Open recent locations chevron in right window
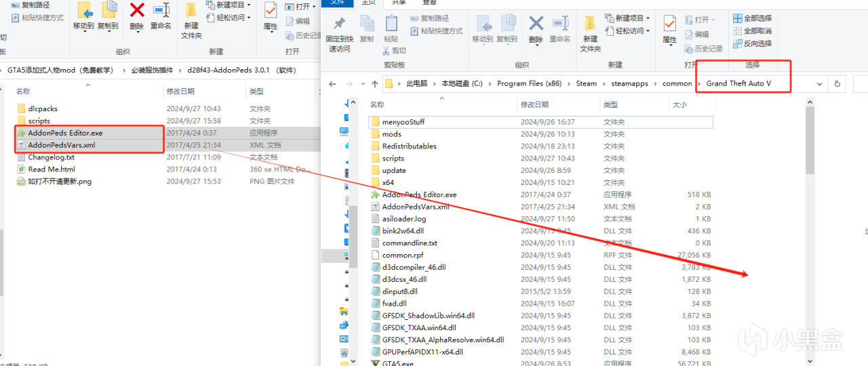868x366 pixels. [x=363, y=84]
